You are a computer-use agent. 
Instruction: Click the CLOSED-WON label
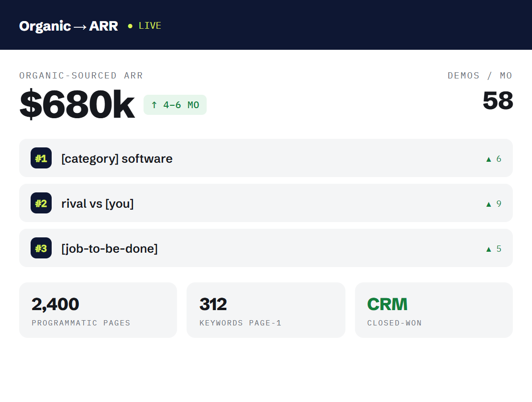tap(395, 323)
